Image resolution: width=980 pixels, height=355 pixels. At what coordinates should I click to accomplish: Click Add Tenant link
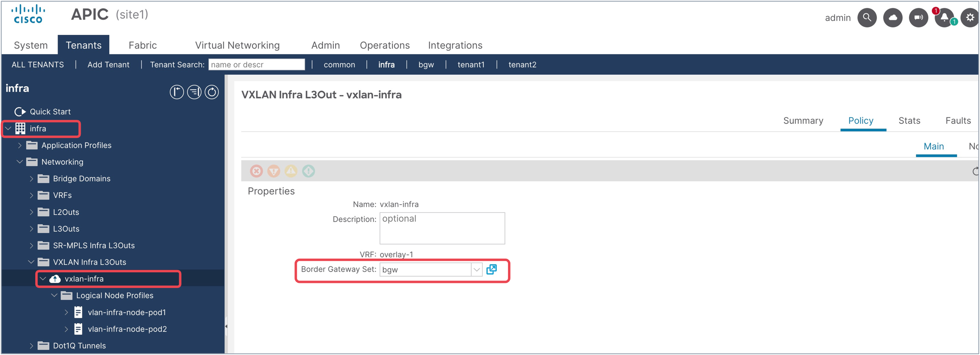click(108, 65)
